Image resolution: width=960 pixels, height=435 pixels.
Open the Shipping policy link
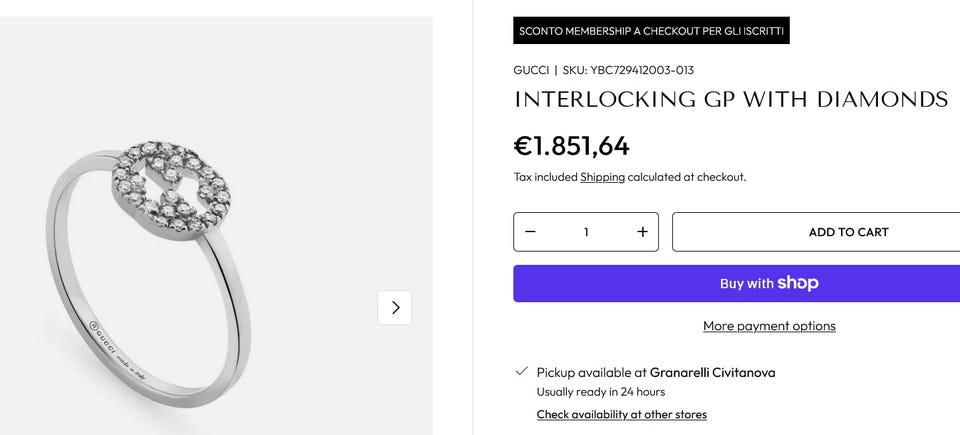602,177
